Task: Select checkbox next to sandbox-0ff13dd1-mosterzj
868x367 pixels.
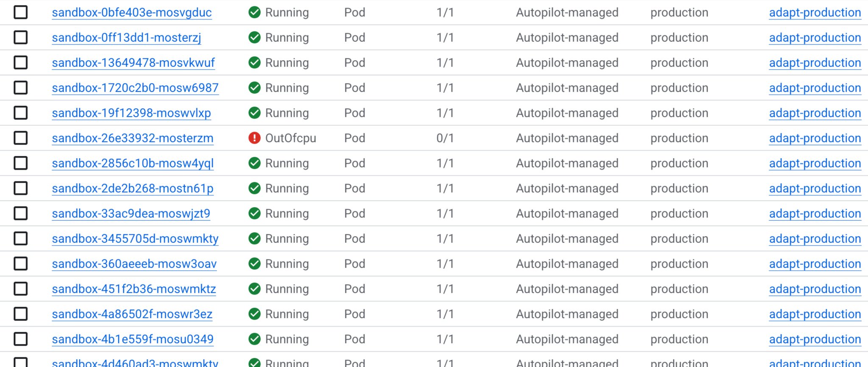Action: [20, 37]
